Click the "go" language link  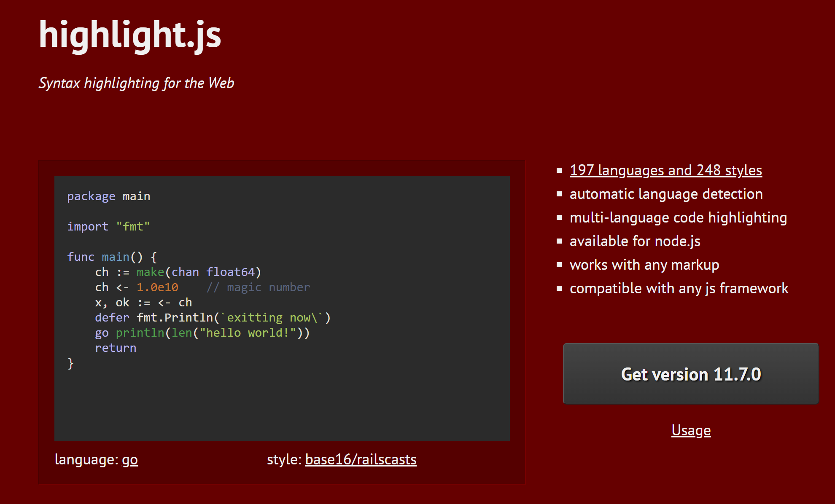129,460
